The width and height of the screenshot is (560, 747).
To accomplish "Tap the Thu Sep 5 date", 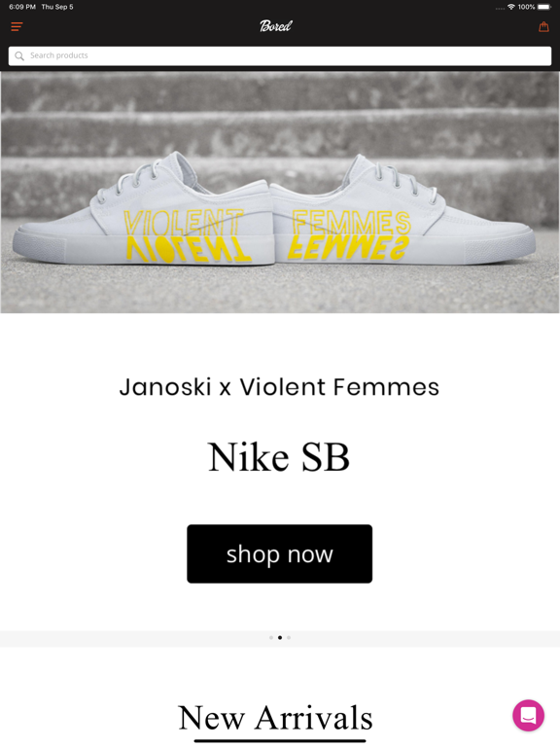I will coord(57,7).
